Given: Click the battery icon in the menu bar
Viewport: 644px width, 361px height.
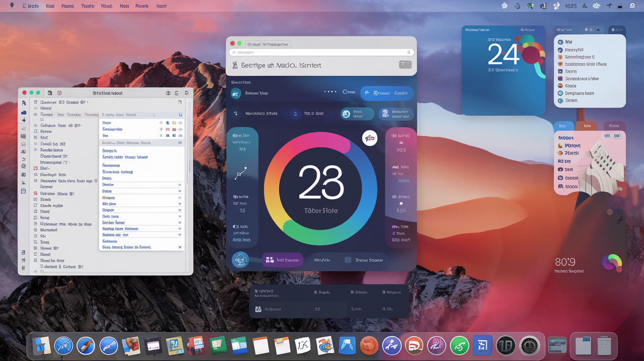Looking at the screenshot, I should [619, 5].
